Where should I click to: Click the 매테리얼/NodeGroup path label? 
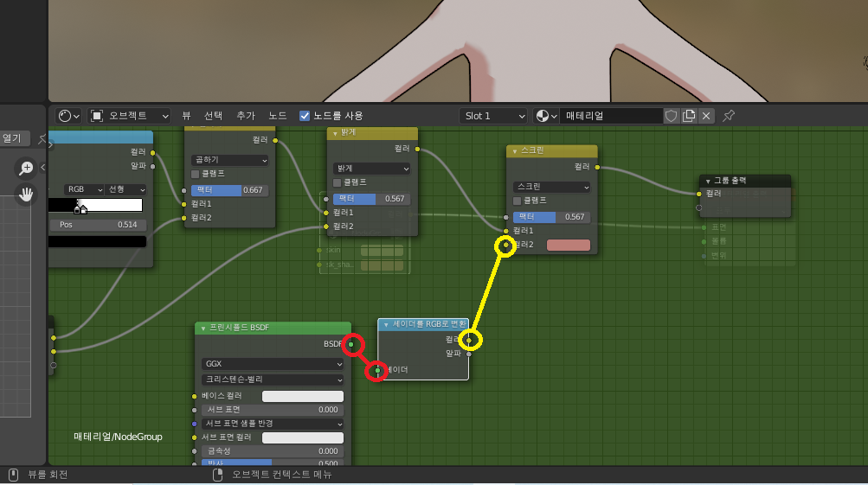point(118,437)
